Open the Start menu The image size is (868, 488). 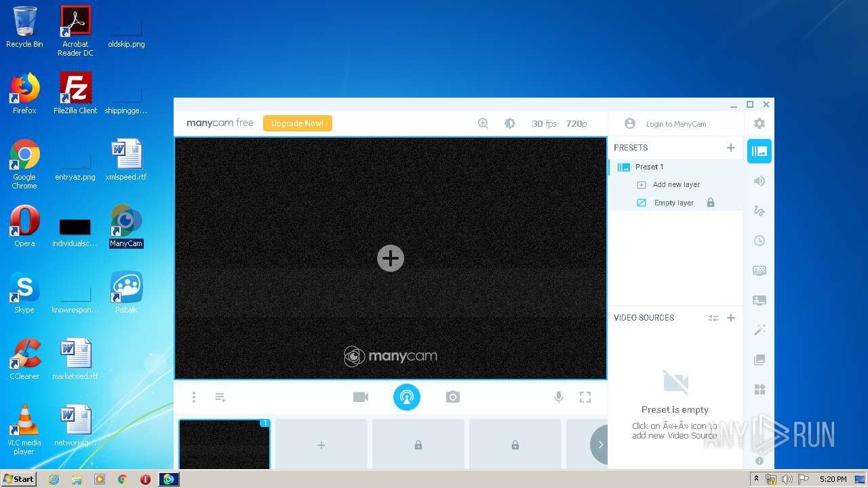click(18, 479)
